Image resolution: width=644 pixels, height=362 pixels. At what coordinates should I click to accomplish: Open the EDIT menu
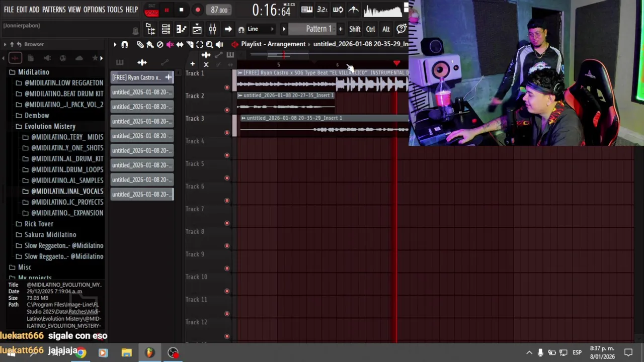[x=22, y=10]
